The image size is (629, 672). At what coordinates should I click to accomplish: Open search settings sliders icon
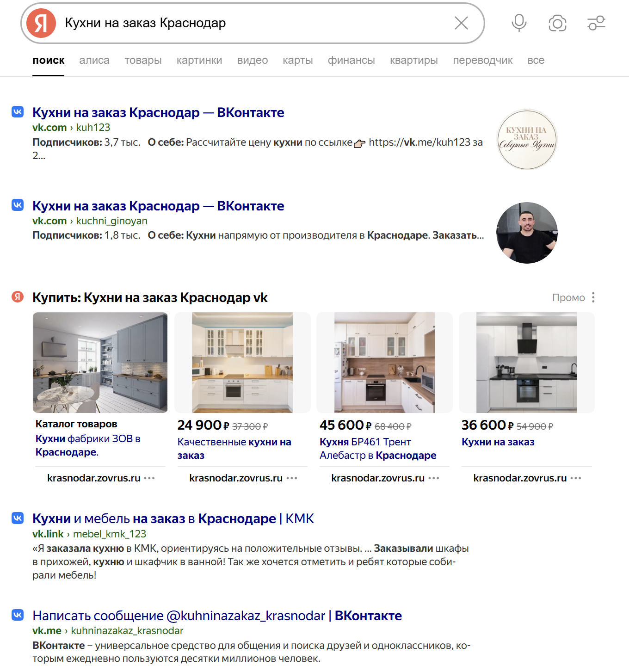pos(596,23)
